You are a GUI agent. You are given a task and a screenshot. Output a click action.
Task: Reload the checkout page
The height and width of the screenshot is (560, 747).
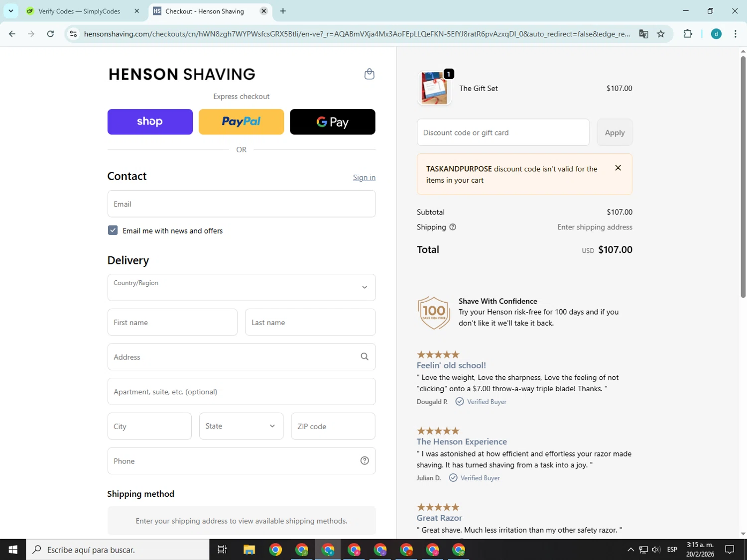pyautogui.click(x=50, y=34)
